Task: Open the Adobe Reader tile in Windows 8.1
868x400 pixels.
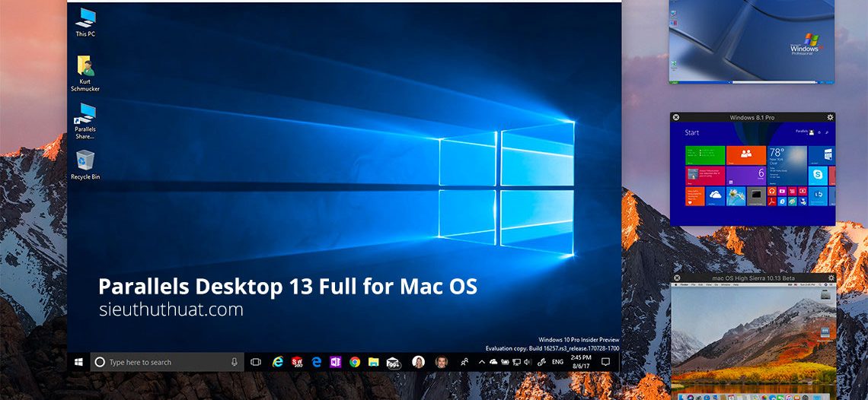Action: (772, 202)
